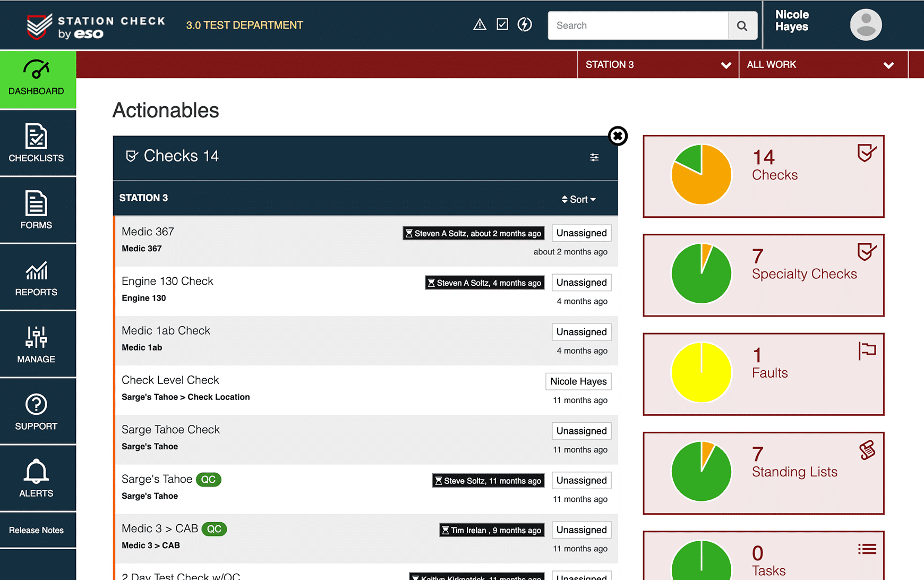Click QC badge on Sarge's Tahoe row
Screen dimensions: 924x580
pyautogui.click(x=208, y=480)
